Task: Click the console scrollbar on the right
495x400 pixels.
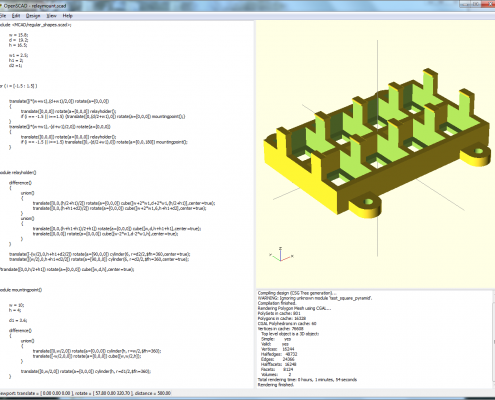Action: tap(493, 339)
